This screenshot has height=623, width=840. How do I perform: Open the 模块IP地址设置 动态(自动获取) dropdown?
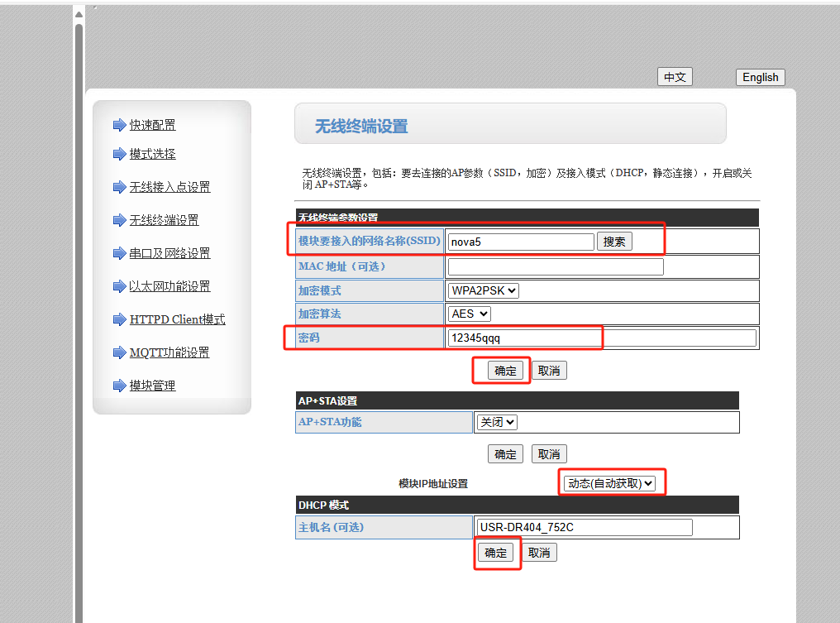(x=610, y=483)
